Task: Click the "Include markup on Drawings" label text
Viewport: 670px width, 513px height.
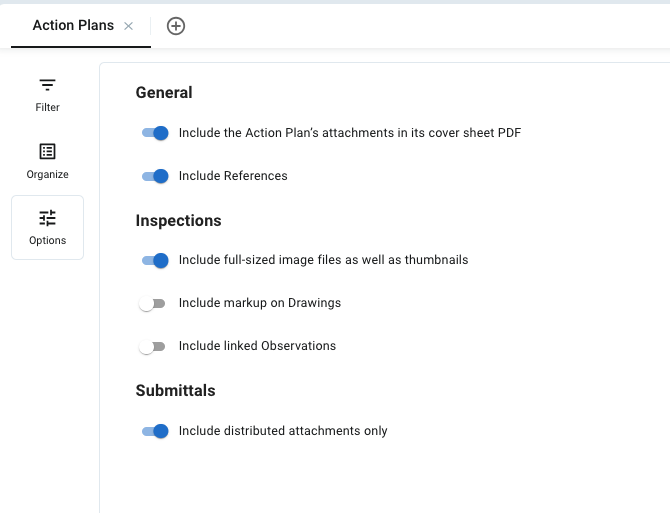Action: coord(260,303)
